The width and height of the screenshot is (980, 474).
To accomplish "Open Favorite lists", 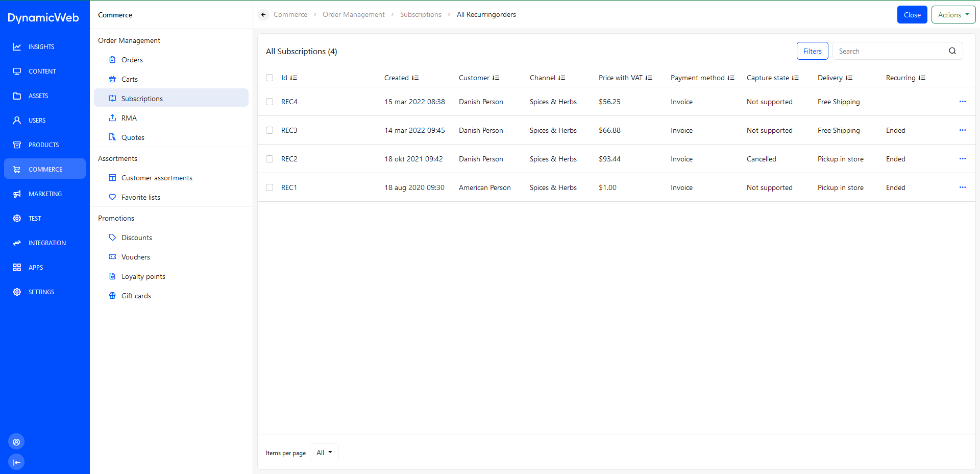I will 171,197.
